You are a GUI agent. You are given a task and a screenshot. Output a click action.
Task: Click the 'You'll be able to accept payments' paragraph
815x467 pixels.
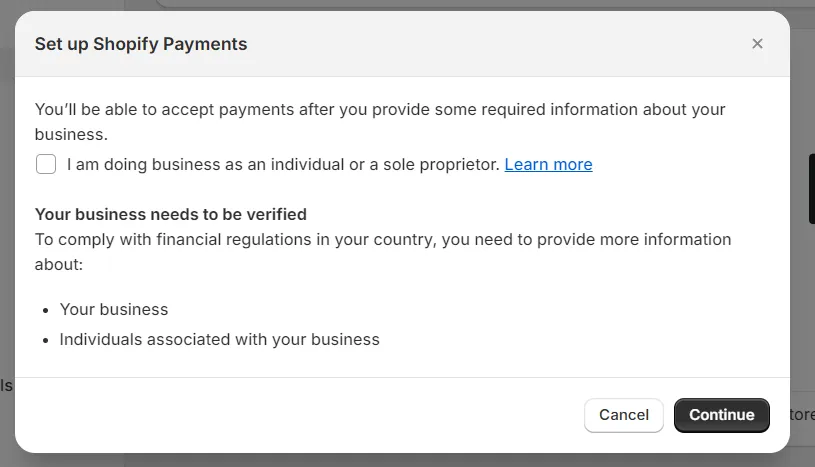380,110
